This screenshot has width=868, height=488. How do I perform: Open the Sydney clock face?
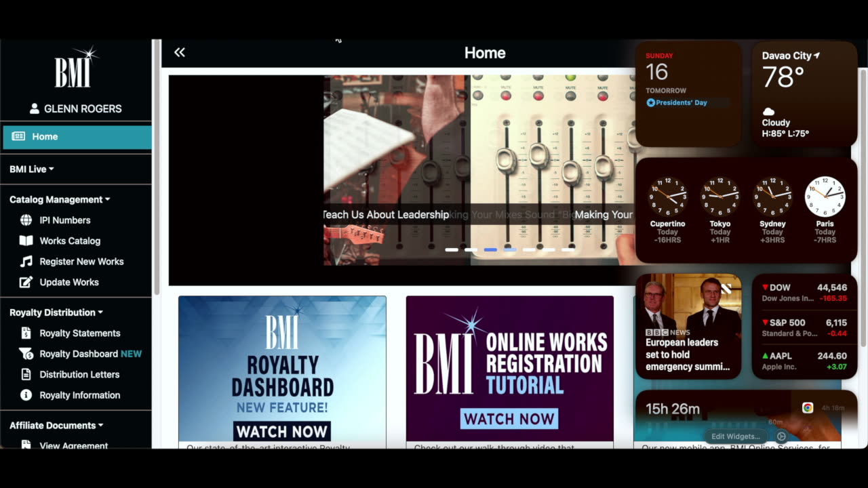click(x=772, y=197)
